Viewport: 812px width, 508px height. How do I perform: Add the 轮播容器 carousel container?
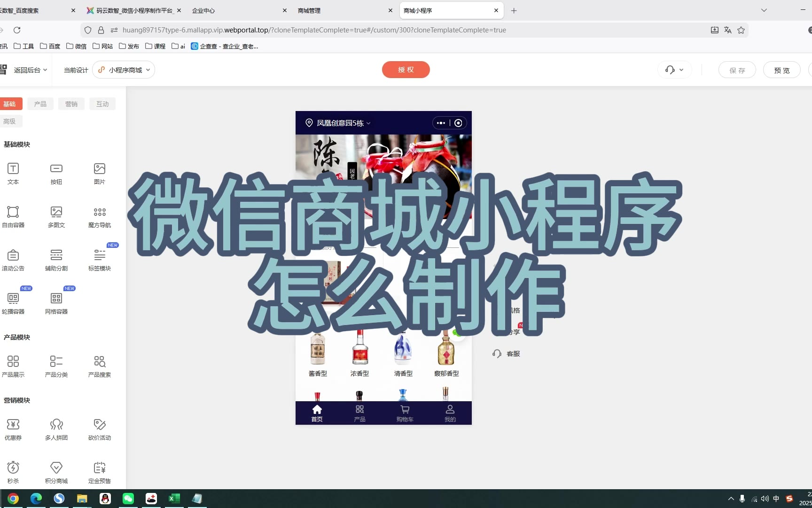click(13, 303)
